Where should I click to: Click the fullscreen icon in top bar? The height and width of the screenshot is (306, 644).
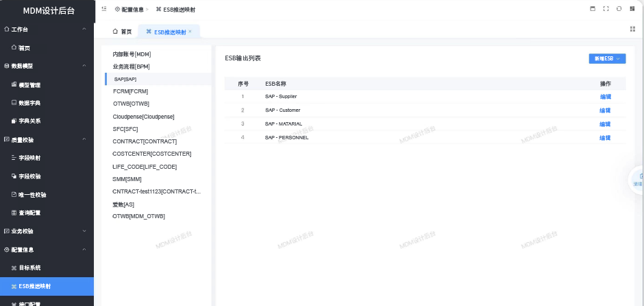point(606,9)
